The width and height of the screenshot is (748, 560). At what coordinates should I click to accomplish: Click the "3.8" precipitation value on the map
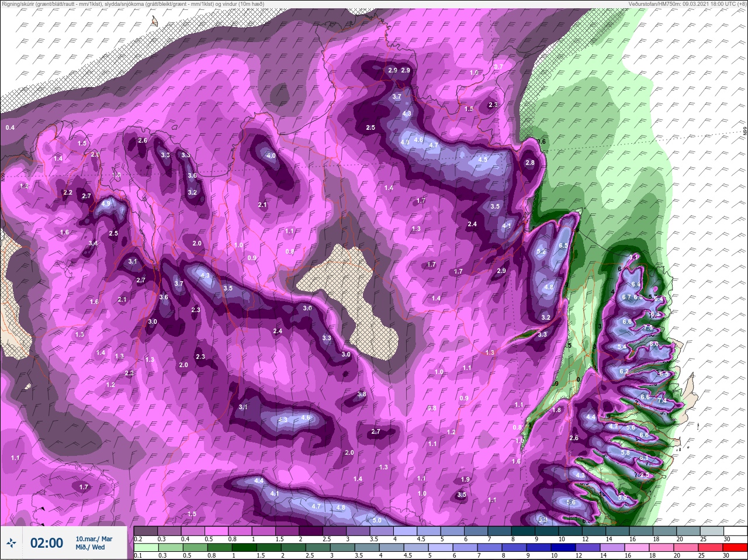pos(362,395)
